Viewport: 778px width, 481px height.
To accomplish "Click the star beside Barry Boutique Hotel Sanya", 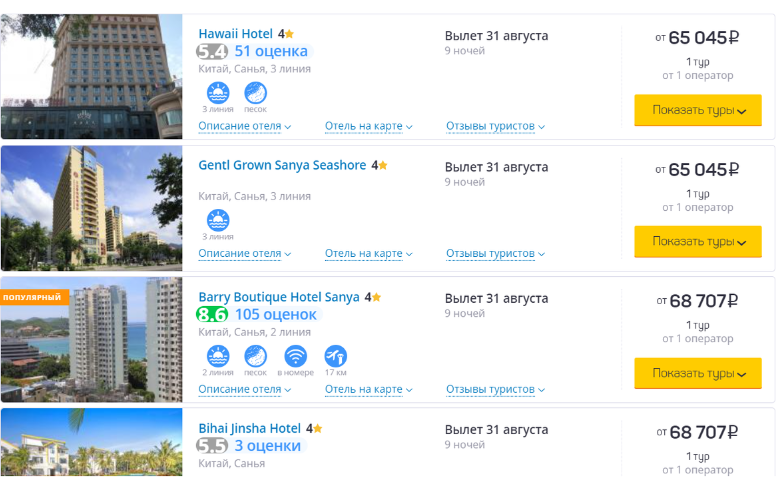I will point(376,297).
